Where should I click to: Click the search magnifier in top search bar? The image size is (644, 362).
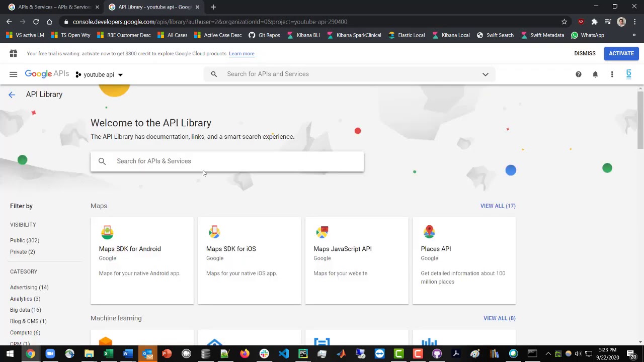214,74
